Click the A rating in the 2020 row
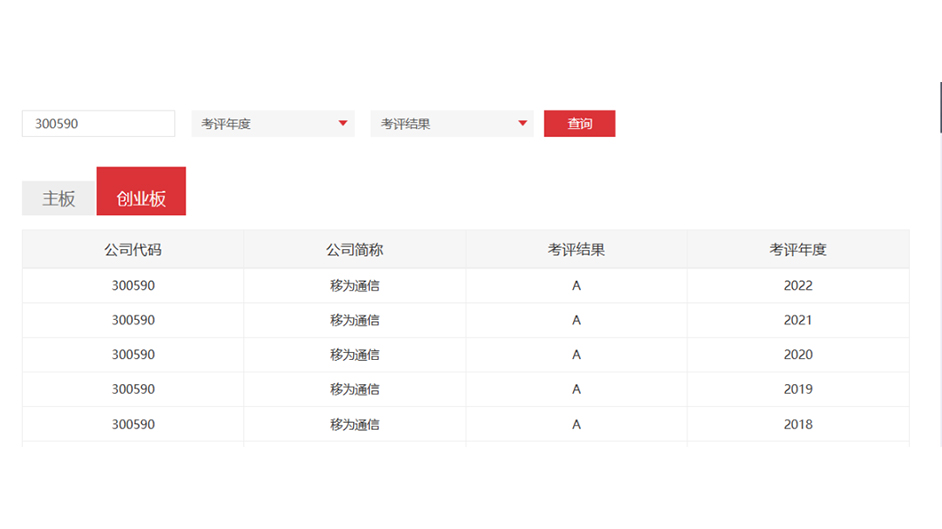 pyautogui.click(x=576, y=355)
